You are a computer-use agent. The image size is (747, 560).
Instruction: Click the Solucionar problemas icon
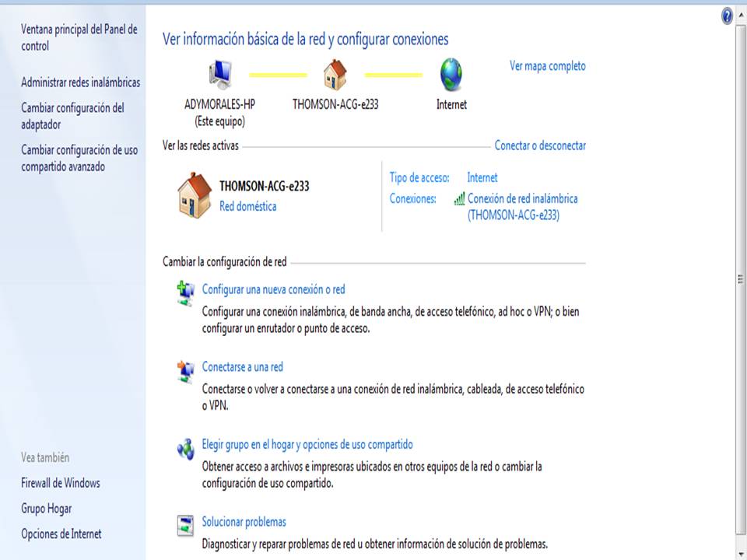(185, 526)
